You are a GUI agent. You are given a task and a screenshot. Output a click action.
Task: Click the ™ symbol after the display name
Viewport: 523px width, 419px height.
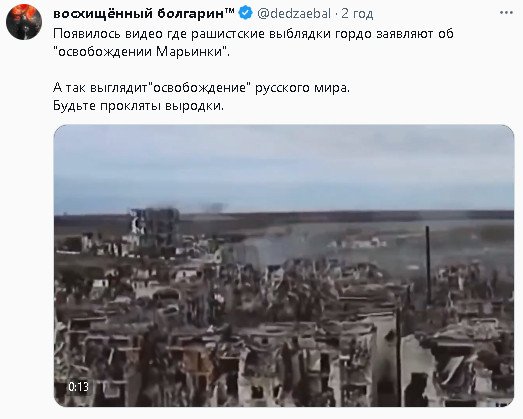pyautogui.click(x=230, y=11)
